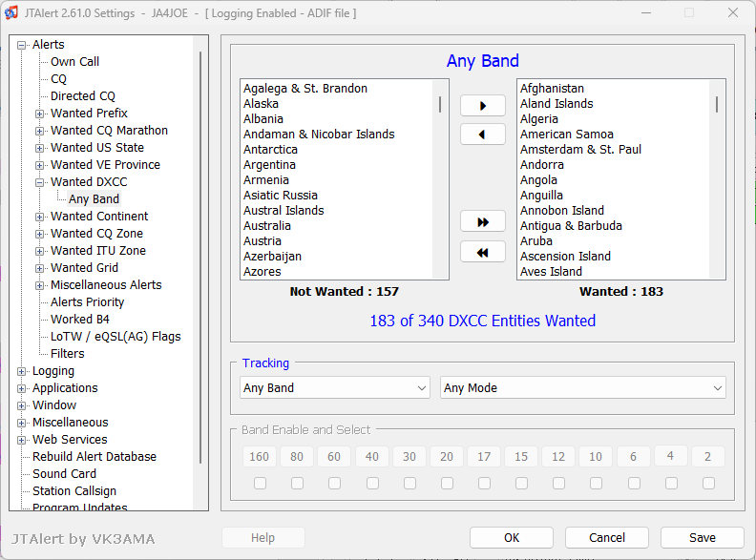Open LoTW / eQSL(AG) Flags settings
The height and width of the screenshot is (560, 756).
[x=115, y=337]
